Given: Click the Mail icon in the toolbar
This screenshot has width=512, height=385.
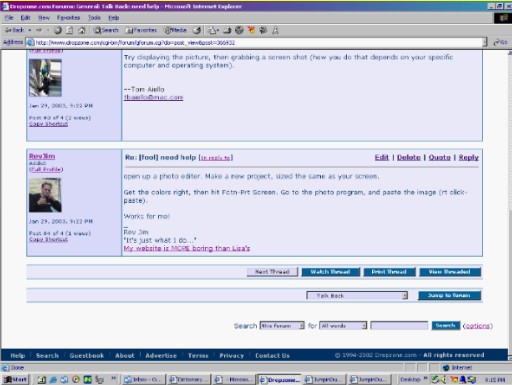Looking at the screenshot, I should click(x=213, y=31).
